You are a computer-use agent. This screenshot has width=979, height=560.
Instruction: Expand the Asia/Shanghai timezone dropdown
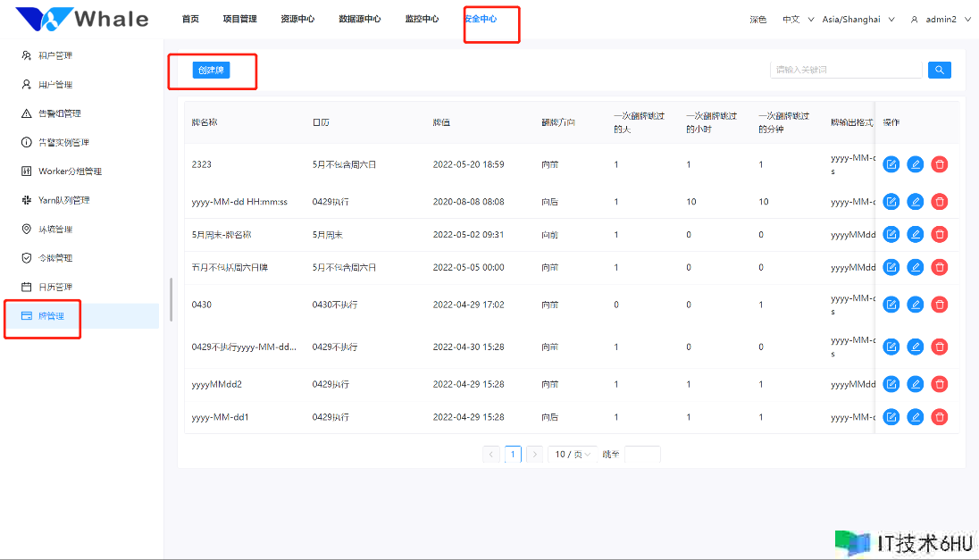click(x=858, y=19)
